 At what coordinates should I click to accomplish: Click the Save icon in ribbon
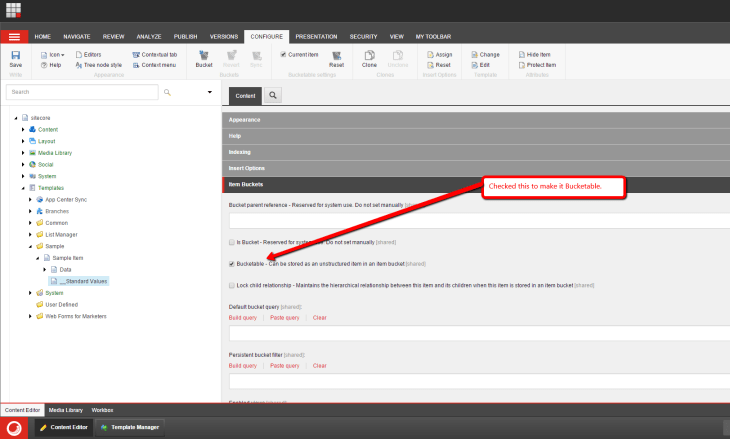tap(15, 56)
